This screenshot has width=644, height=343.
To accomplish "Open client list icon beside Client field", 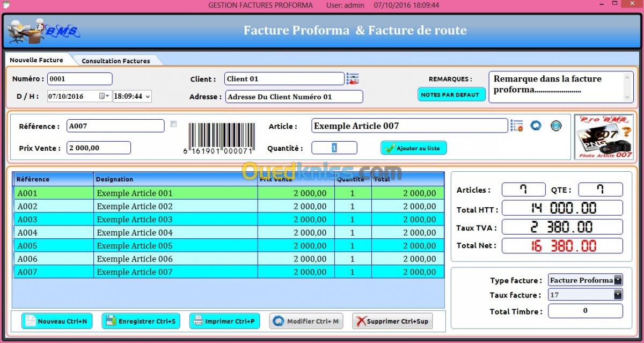I will point(353,79).
